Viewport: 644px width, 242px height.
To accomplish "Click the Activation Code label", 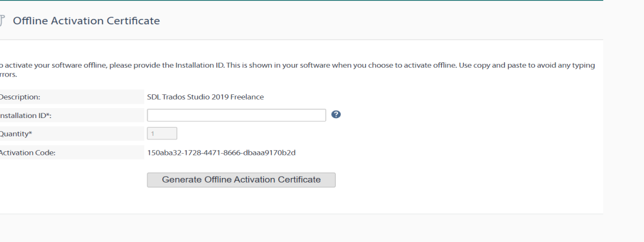I will [27, 152].
